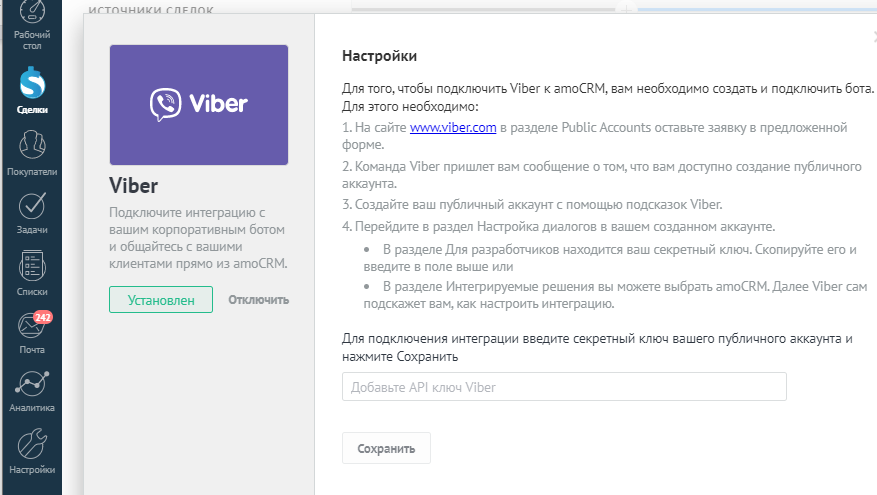Open the Списки lists icon
Screen dimensions: 877x495
[x=32, y=274]
